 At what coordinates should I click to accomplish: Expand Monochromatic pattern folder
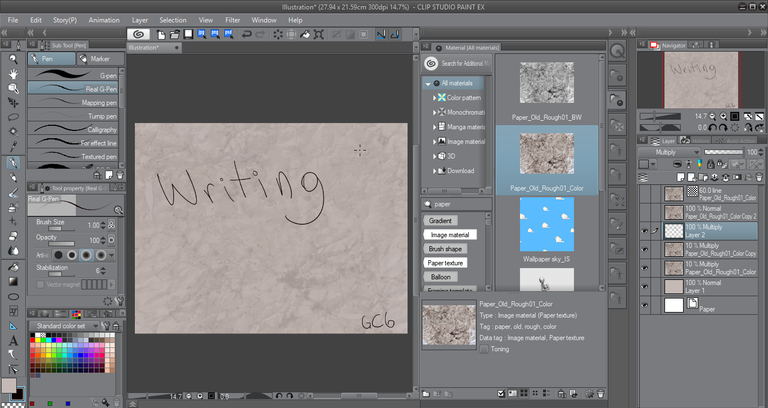(434, 113)
